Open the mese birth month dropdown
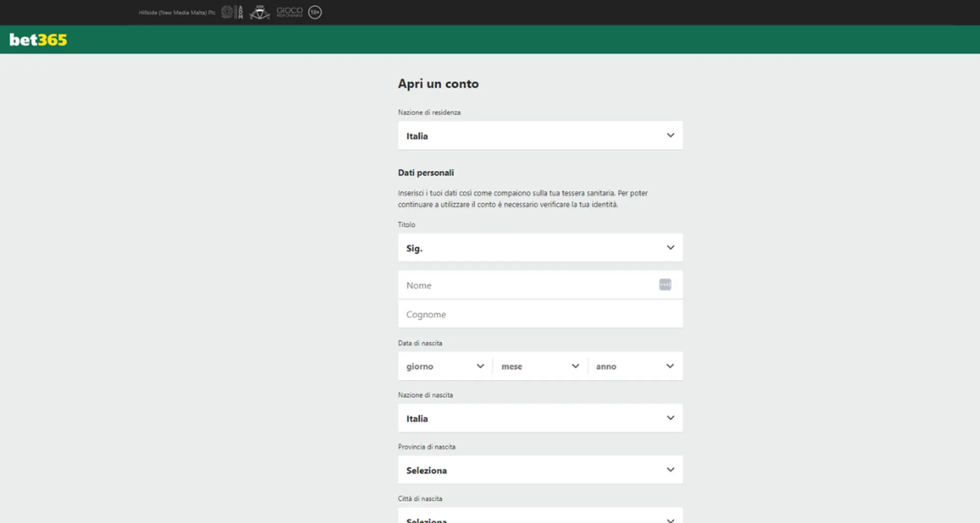 coord(540,366)
